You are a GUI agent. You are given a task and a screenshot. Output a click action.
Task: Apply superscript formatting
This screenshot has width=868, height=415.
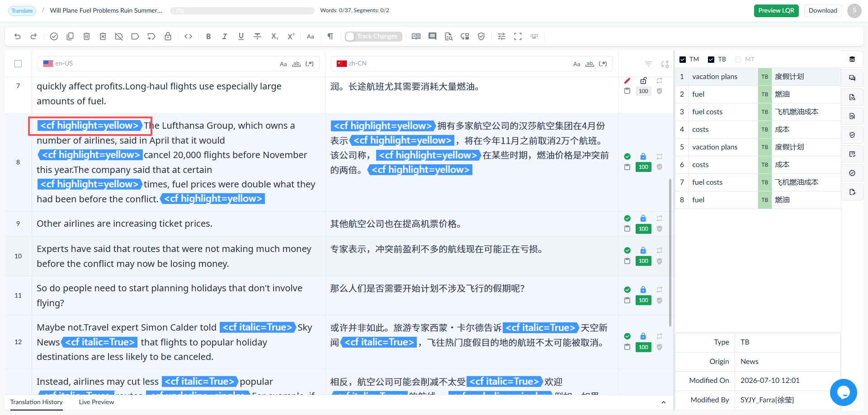[291, 37]
